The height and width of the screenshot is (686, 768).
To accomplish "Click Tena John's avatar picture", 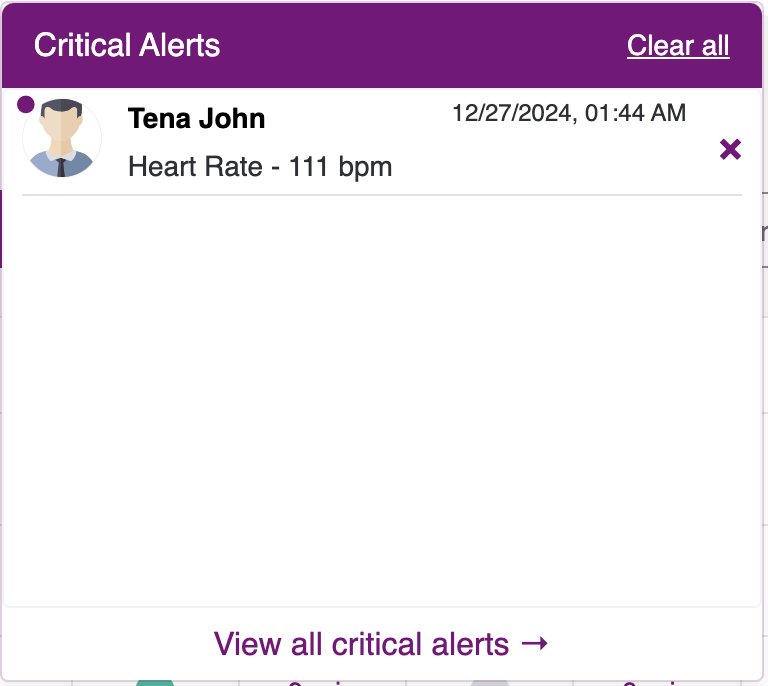I will (62, 138).
